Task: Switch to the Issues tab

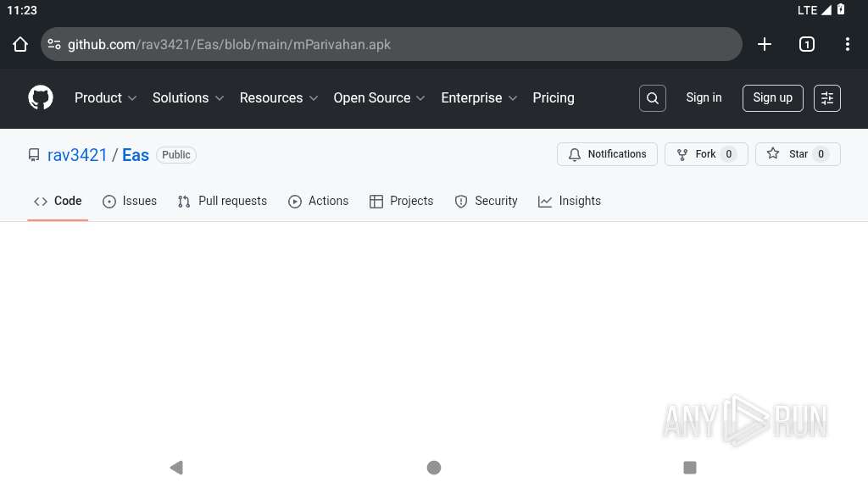Action: tap(130, 201)
